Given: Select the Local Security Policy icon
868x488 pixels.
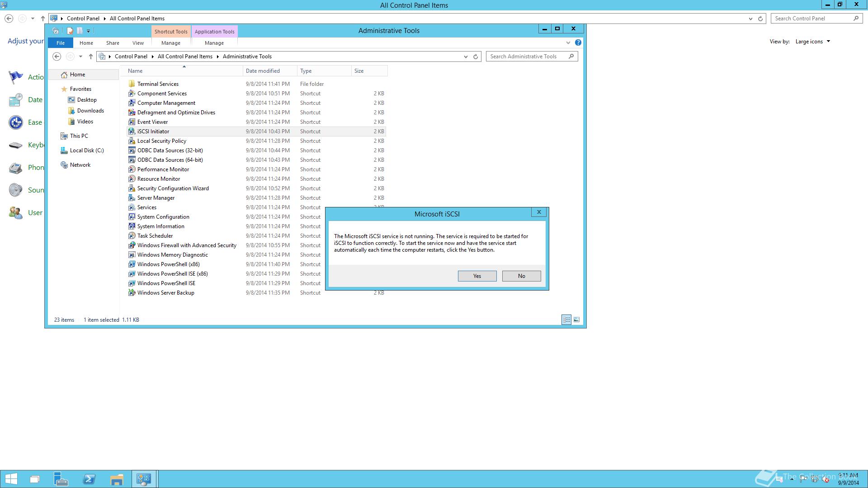Looking at the screenshot, I should point(132,141).
